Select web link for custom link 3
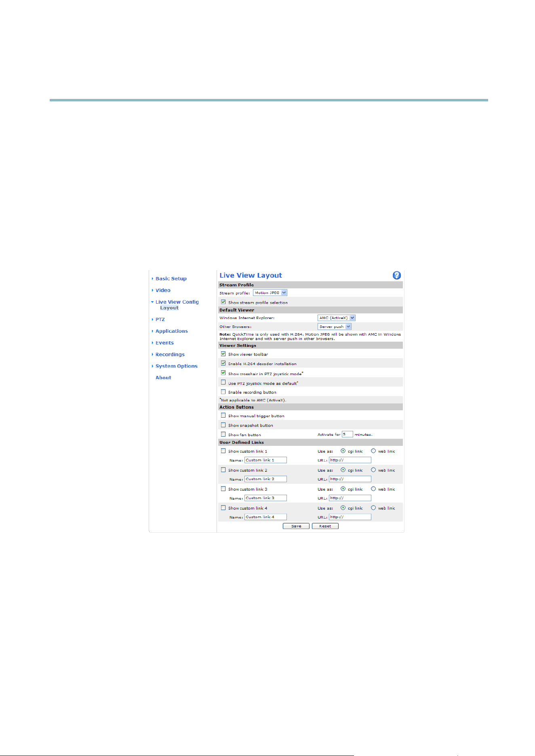 [x=373, y=489]
